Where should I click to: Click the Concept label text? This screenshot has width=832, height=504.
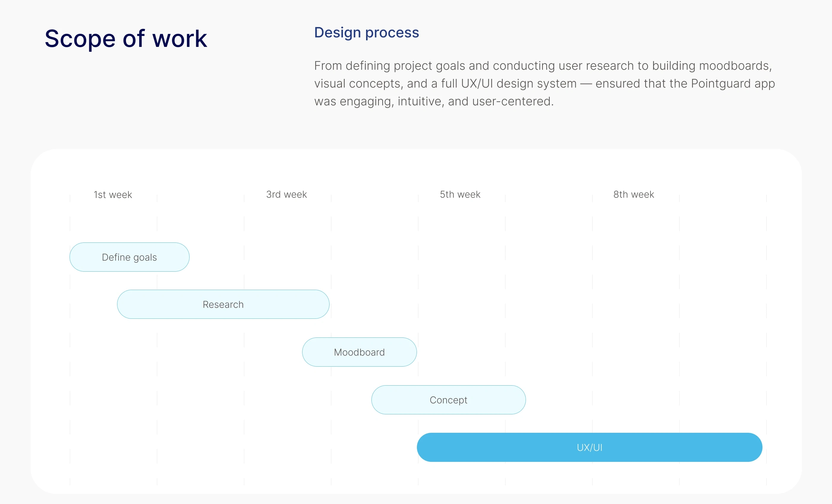coord(448,400)
